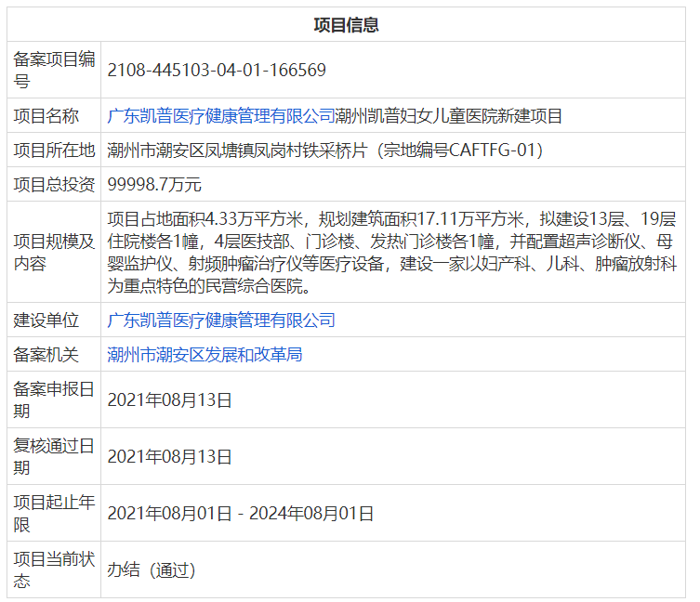The image size is (700, 602).
Task: Click the 建设单位 label
Action: coord(46,321)
